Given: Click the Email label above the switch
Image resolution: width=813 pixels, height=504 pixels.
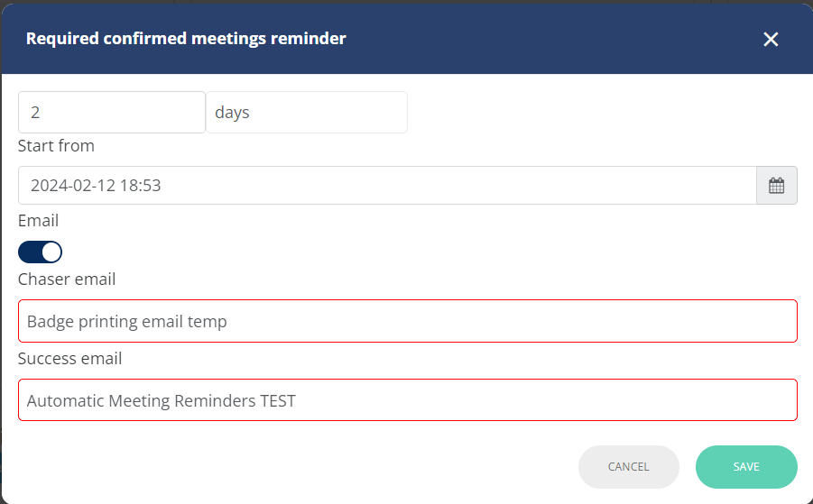Looking at the screenshot, I should [x=39, y=221].
